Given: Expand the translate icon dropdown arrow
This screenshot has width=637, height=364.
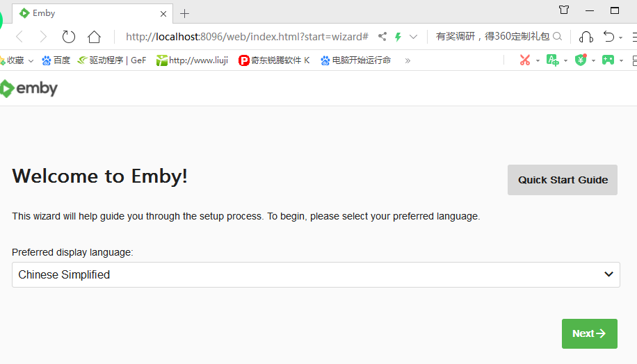Looking at the screenshot, I should pos(565,61).
